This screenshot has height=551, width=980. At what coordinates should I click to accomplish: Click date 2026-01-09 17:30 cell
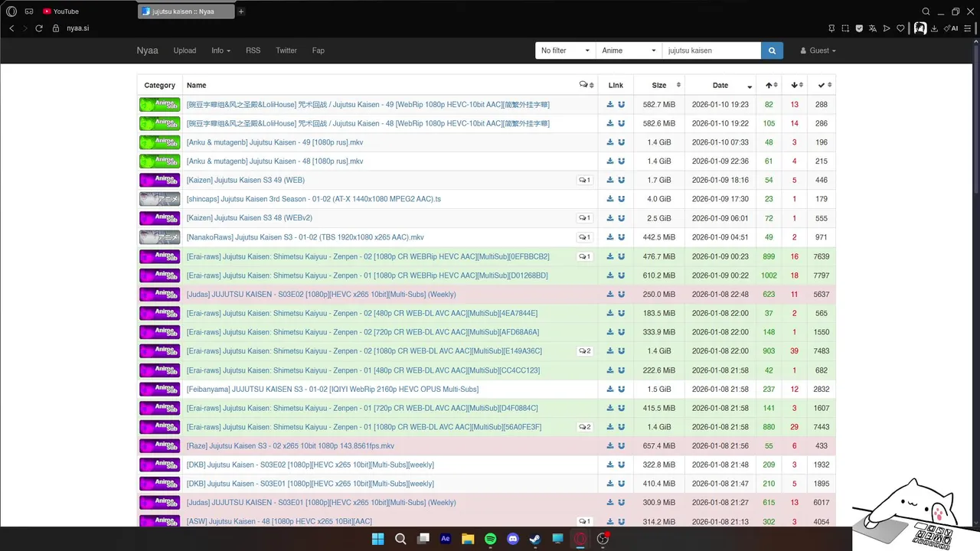(720, 199)
